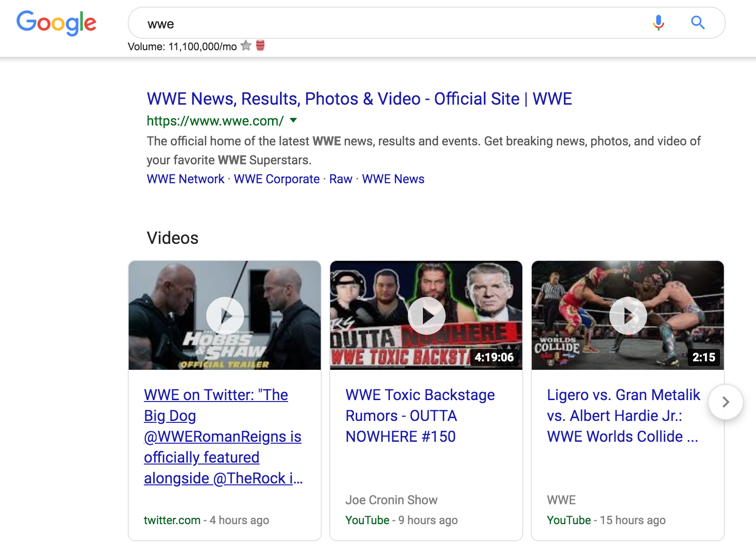Play the Hobbs & Shaw trailer video
The width and height of the screenshot is (756, 554).
pos(225,315)
